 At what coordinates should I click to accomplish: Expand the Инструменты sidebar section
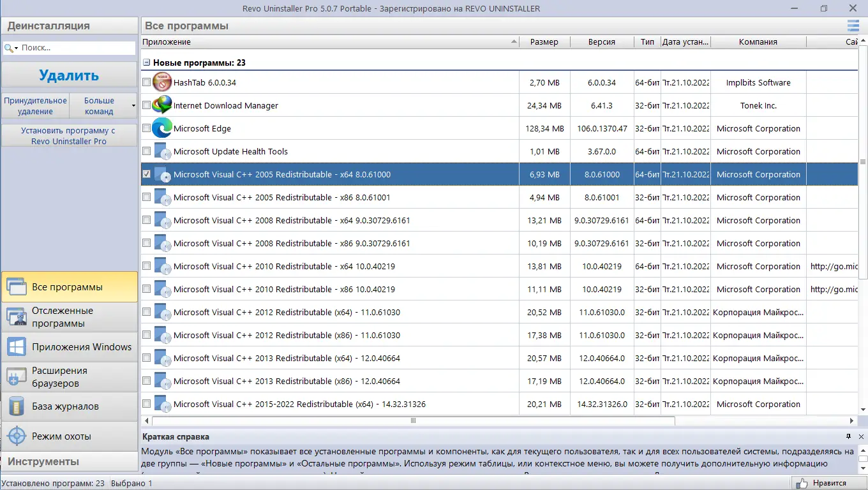tap(69, 461)
